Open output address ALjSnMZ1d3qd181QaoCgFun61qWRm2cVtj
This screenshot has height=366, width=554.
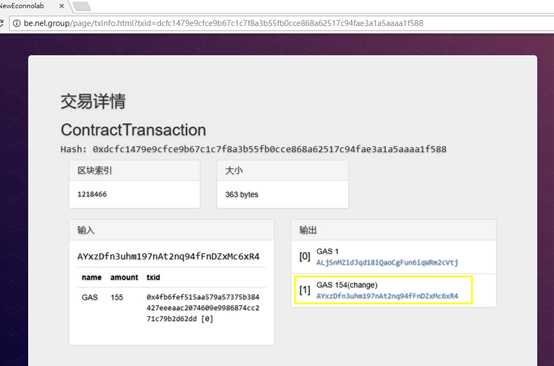click(387, 262)
